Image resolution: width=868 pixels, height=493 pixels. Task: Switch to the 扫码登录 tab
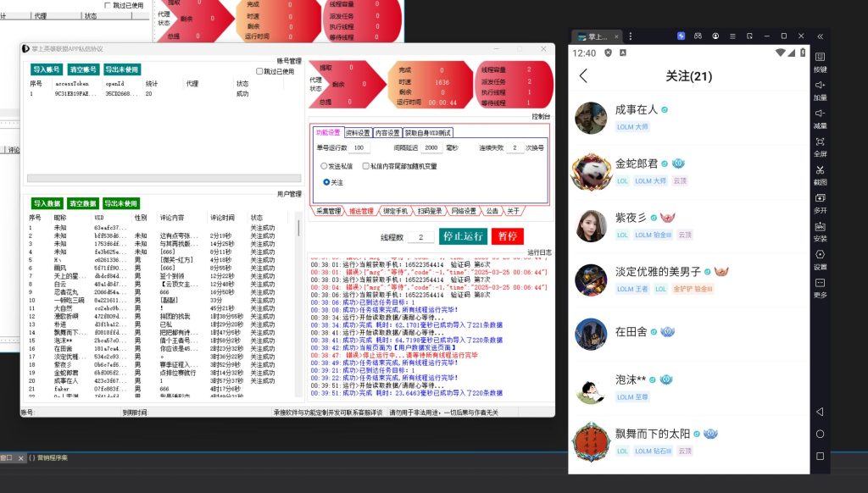[430, 212]
